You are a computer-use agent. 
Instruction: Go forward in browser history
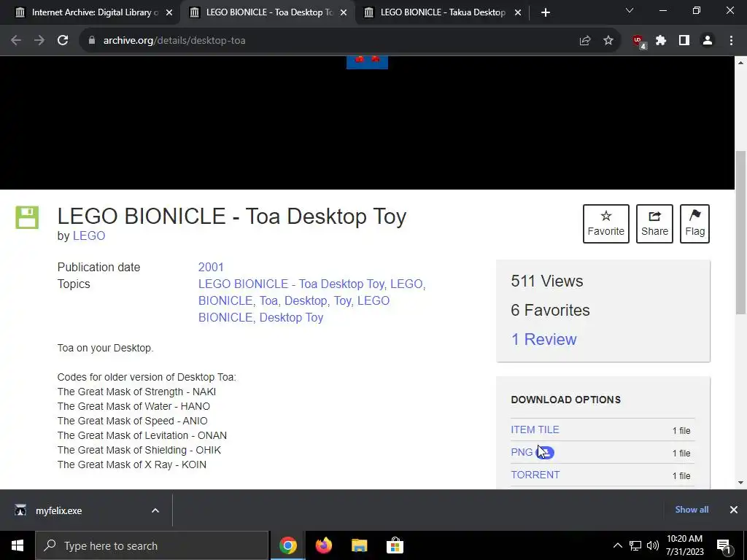(x=39, y=41)
